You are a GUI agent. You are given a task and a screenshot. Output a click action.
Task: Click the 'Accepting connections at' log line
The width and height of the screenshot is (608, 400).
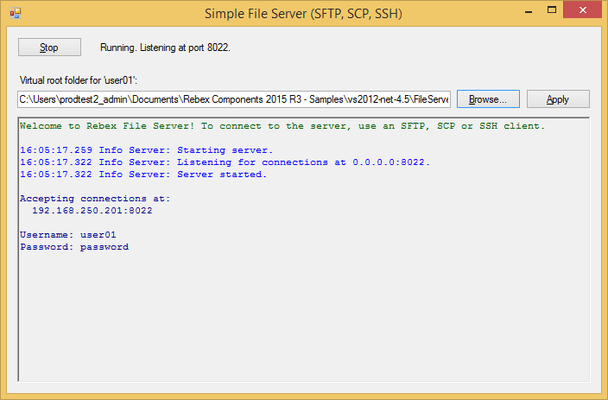coord(95,198)
